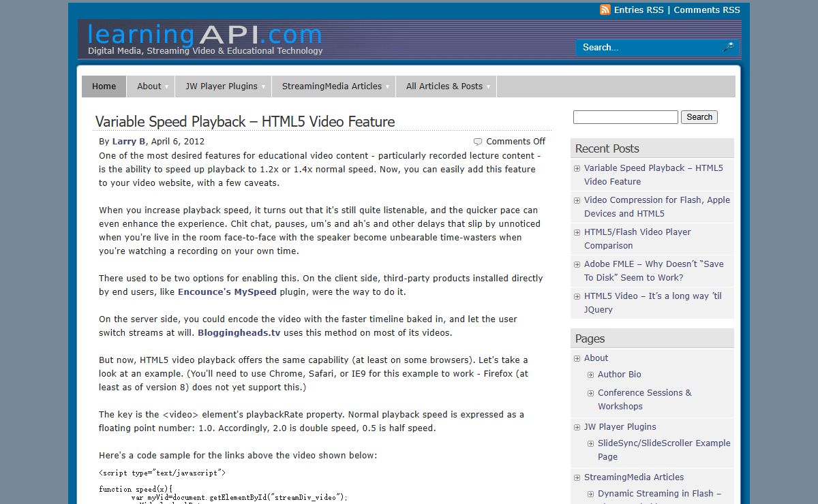Click bullet icon beside Video Compression post
Viewport: 818px width, 504px height.
(577, 200)
